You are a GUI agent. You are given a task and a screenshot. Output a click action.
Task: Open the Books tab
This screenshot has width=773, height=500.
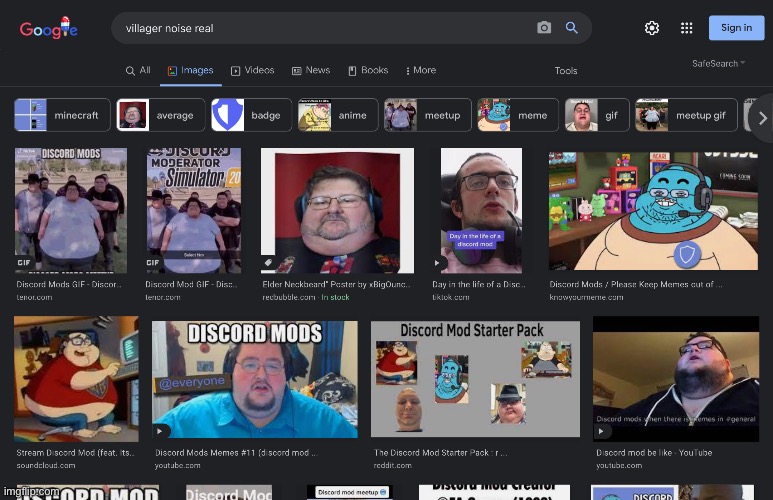pyautogui.click(x=368, y=71)
